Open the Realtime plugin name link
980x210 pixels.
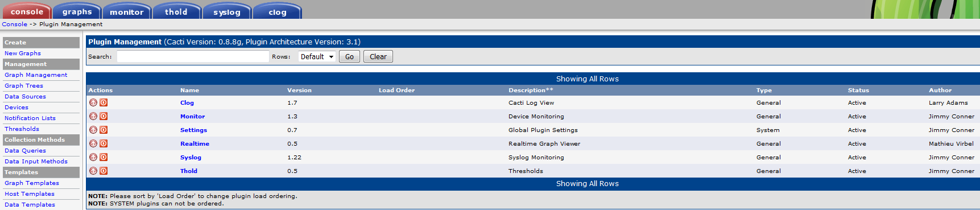click(195, 143)
